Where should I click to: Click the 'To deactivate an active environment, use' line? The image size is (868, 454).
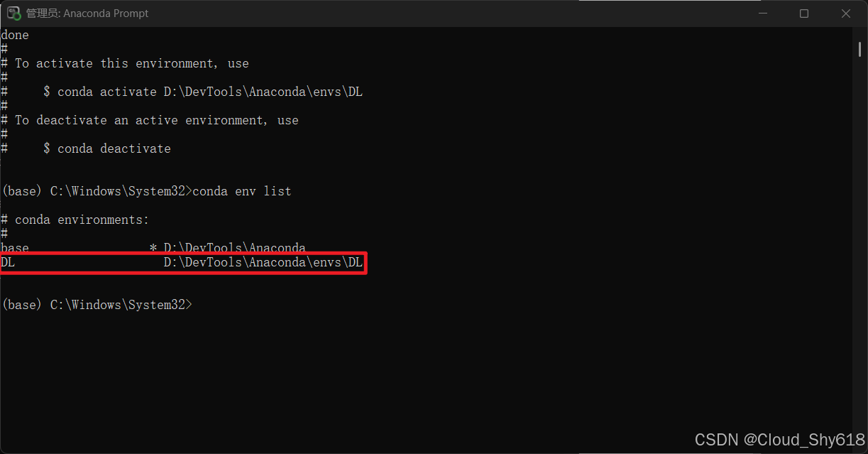tap(150, 120)
